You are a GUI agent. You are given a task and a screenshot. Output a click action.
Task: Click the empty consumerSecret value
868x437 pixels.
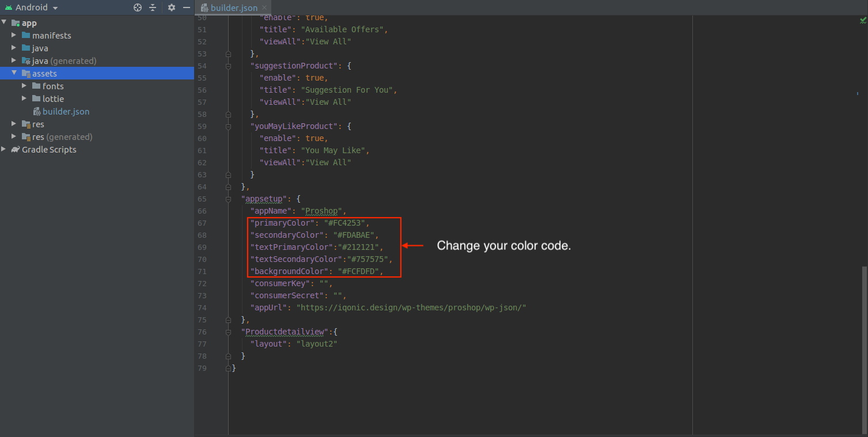(338, 295)
